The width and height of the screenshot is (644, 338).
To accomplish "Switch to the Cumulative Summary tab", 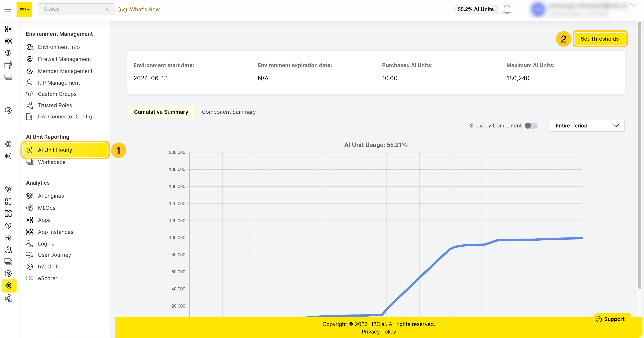I will pyautogui.click(x=161, y=112).
